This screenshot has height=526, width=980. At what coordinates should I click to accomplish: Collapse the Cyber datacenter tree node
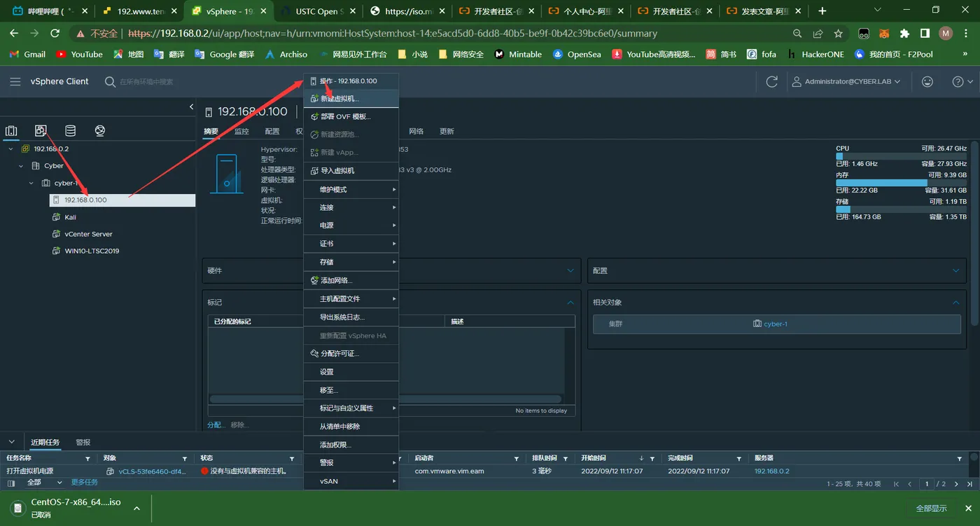pos(21,166)
